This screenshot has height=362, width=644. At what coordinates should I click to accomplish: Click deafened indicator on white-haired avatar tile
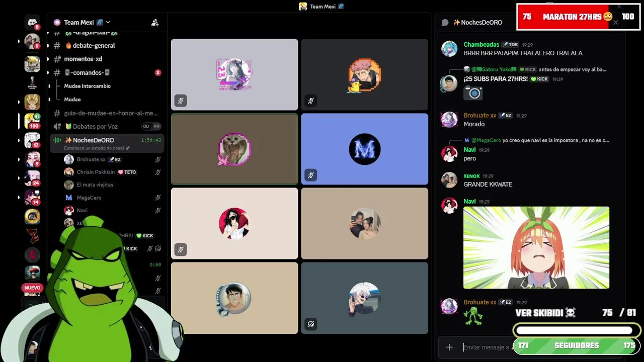pos(310,324)
